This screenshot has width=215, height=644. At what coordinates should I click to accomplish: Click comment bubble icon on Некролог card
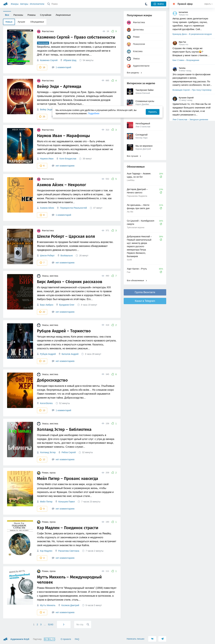click(53, 215)
